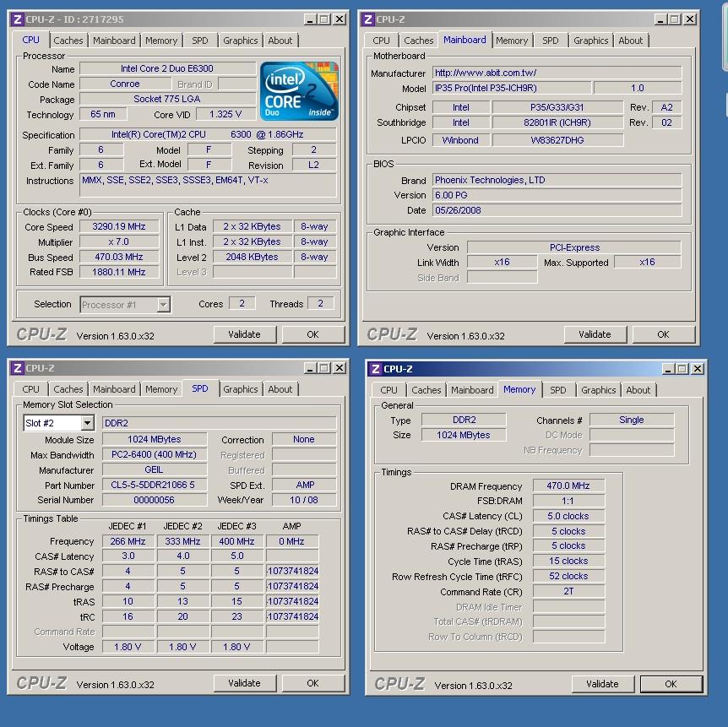The width and height of the screenshot is (728, 727).
Task: Minimize the CPU window with ID 2717295
Action: (310, 19)
